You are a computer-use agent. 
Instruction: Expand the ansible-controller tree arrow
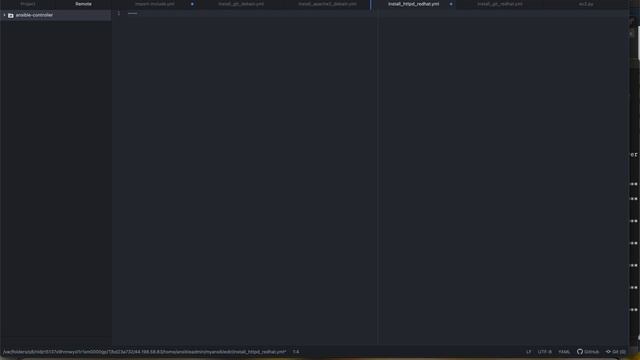tap(4, 15)
